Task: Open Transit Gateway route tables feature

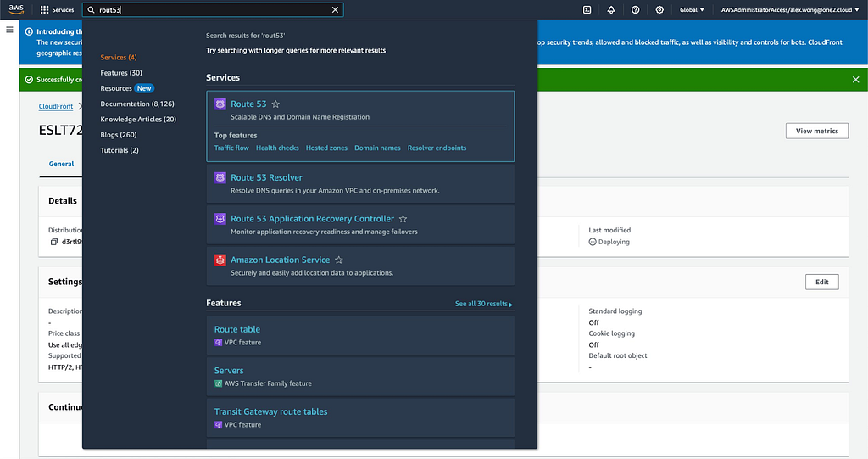Action: pos(270,411)
